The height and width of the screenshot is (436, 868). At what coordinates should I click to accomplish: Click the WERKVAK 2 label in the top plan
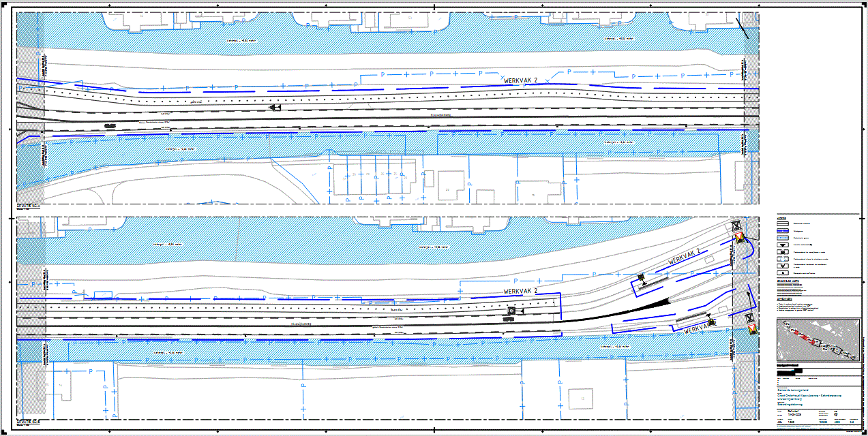521,80
